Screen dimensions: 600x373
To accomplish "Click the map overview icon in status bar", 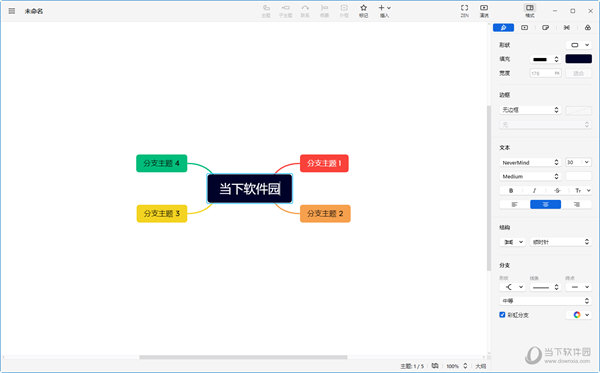I will point(435,366).
